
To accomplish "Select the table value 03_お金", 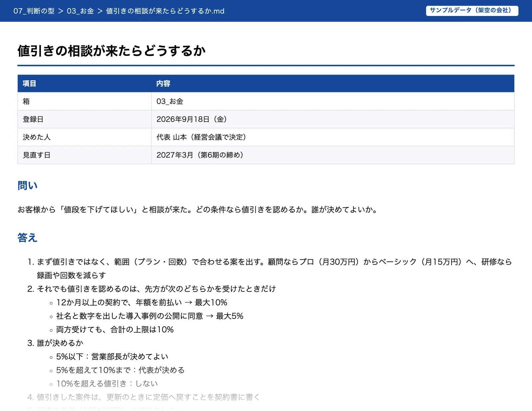I will (x=170, y=101).
